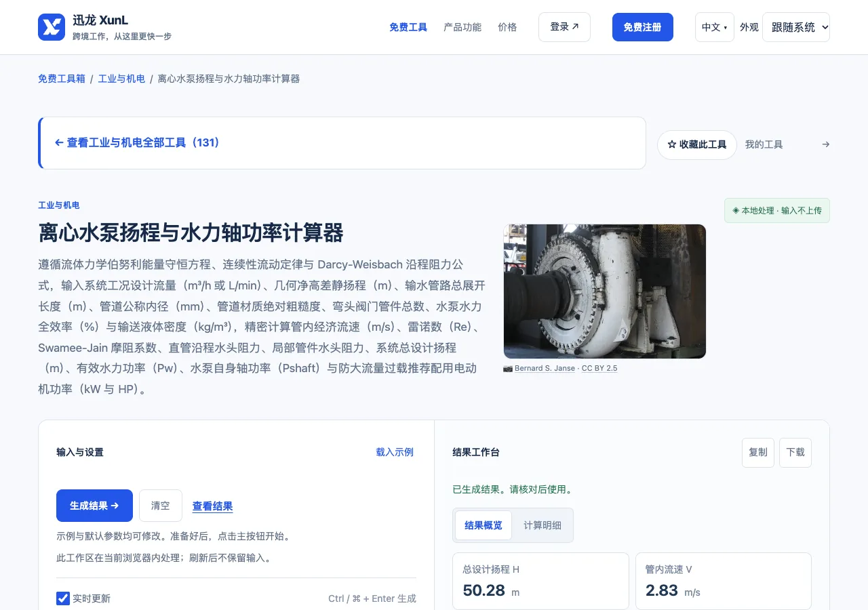868x610 pixels.
Task: Click the 工业与机电 category label above title
Action: 59,205
